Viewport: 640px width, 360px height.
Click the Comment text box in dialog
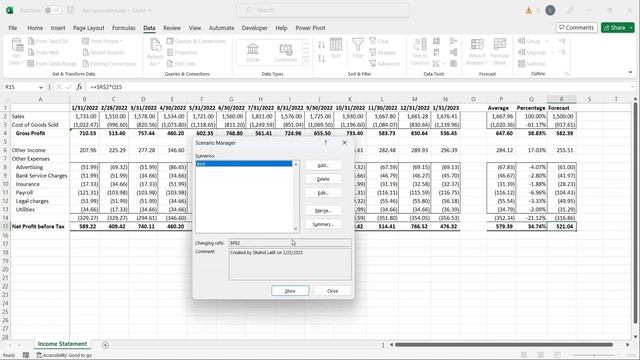pyautogui.click(x=290, y=264)
